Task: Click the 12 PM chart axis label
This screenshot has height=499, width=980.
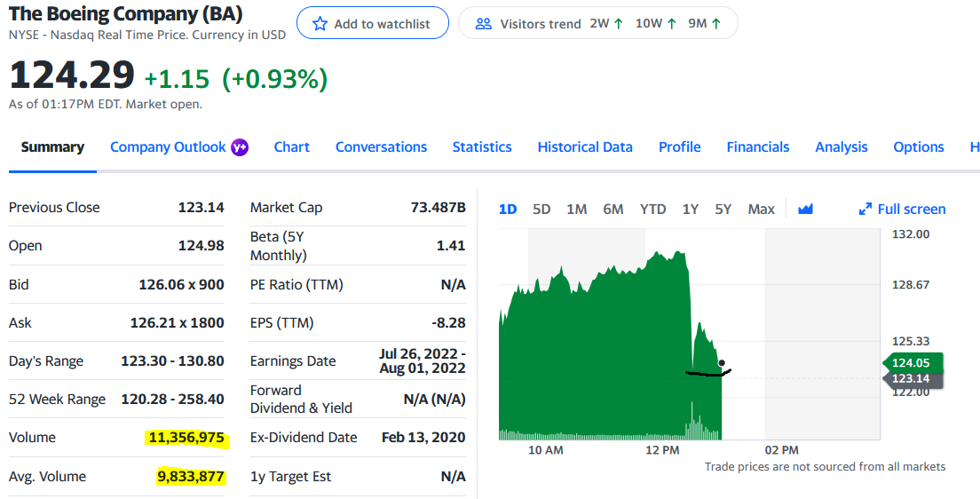Action: point(662,450)
